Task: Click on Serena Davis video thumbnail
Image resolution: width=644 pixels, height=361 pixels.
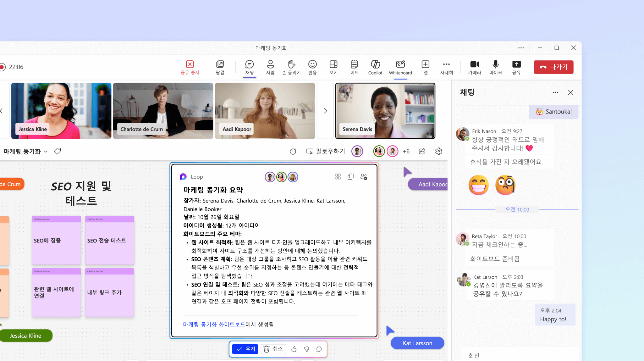Action: click(x=384, y=110)
